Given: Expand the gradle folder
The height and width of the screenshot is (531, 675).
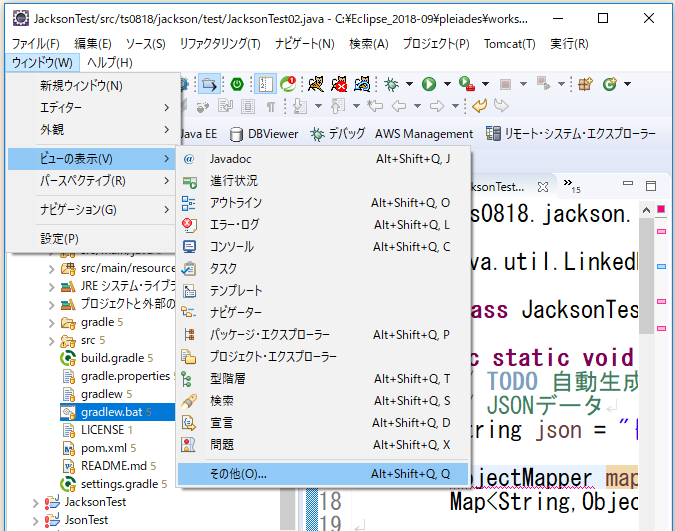Looking at the screenshot, I should point(52,323).
